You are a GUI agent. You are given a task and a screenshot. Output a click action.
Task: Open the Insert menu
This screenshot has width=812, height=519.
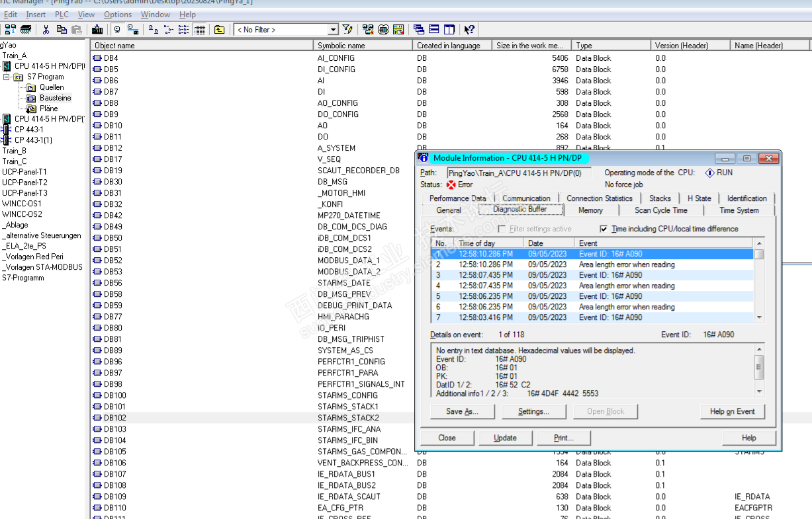[x=36, y=15]
